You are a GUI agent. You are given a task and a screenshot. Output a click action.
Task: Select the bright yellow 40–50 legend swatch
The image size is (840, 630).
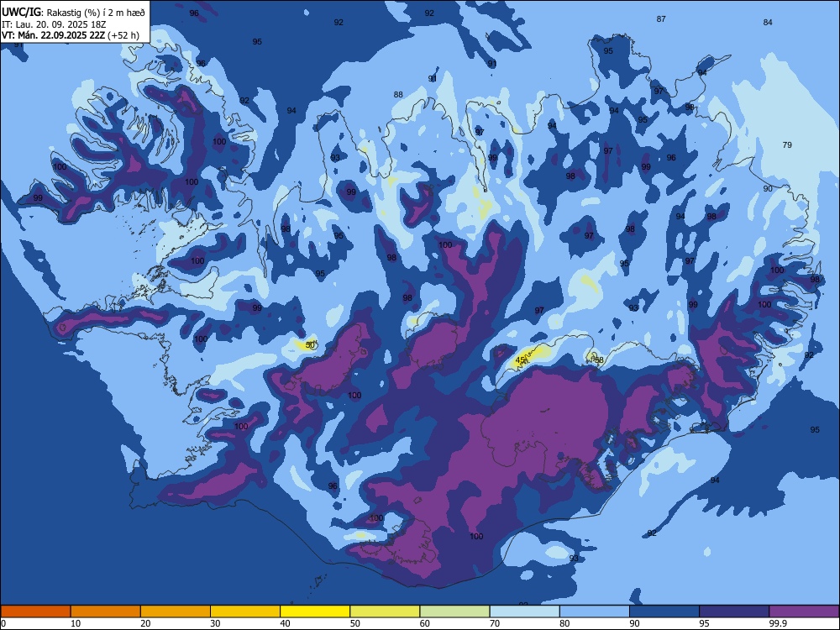(315, 612)
